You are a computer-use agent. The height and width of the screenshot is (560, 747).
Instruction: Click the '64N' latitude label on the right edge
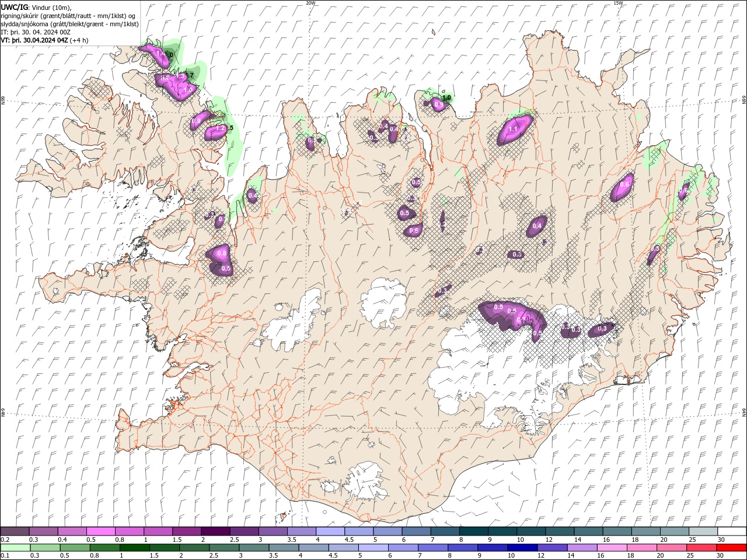click(744, 412)
